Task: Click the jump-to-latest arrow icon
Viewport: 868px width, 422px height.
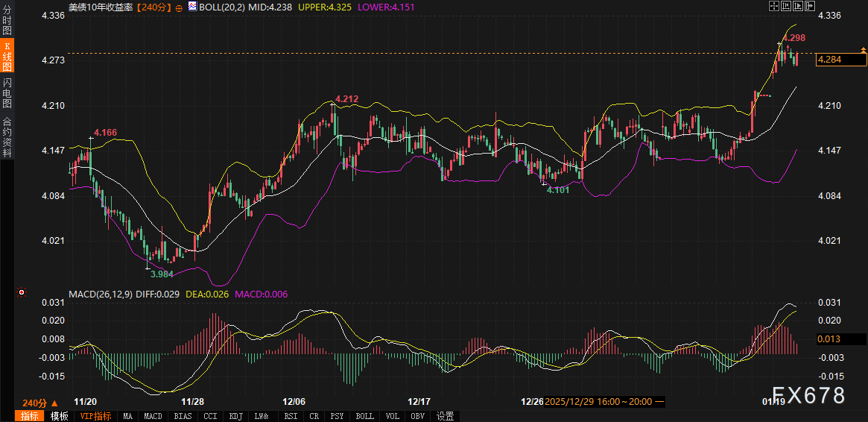Action: coord(810,6)
